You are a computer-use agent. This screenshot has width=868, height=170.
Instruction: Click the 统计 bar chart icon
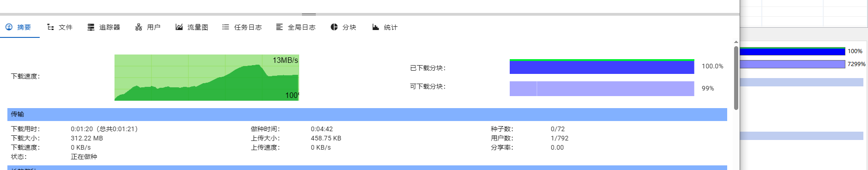[x=376, y=27]
